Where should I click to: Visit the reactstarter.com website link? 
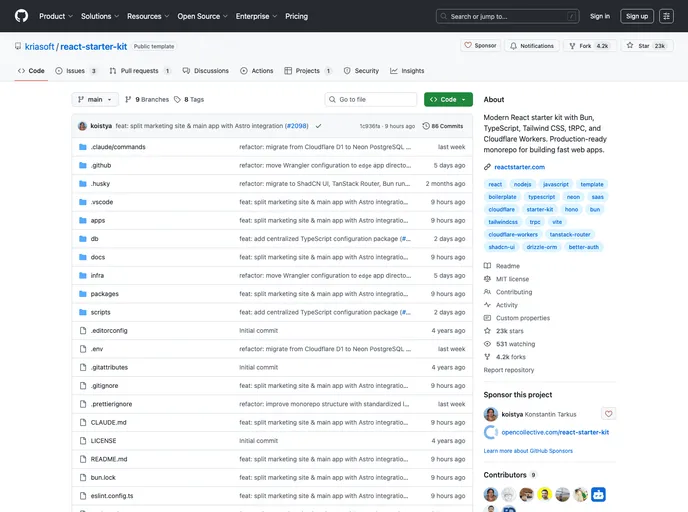point(520,167)
